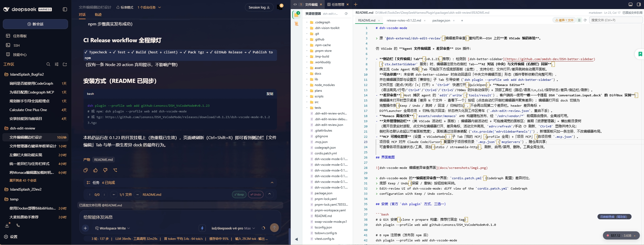The width and height of the screenshot is (644, 245).
Task: Collapse the 任务 4 已完成 section
Action: coord(272,183)
